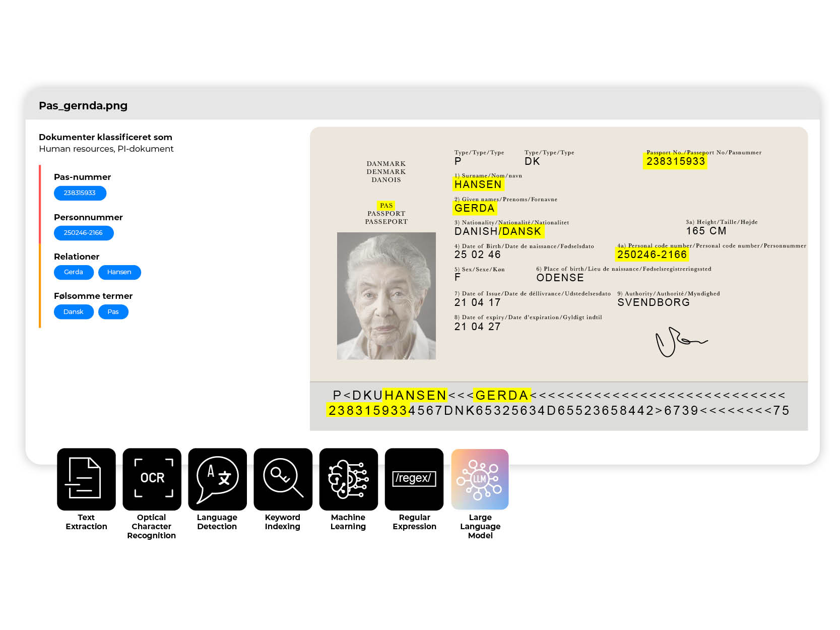
Task: Click highlighted surname HANSEN on passport
Action: 478,184
